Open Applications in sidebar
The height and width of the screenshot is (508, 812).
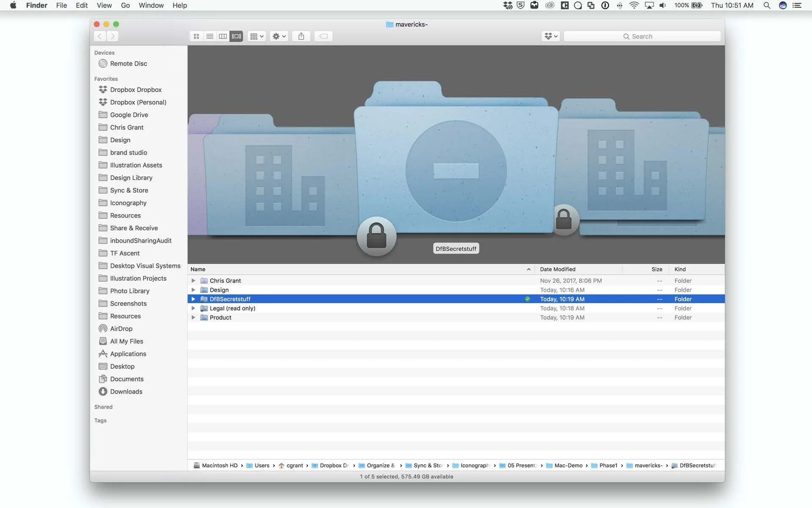click(128, 354)
